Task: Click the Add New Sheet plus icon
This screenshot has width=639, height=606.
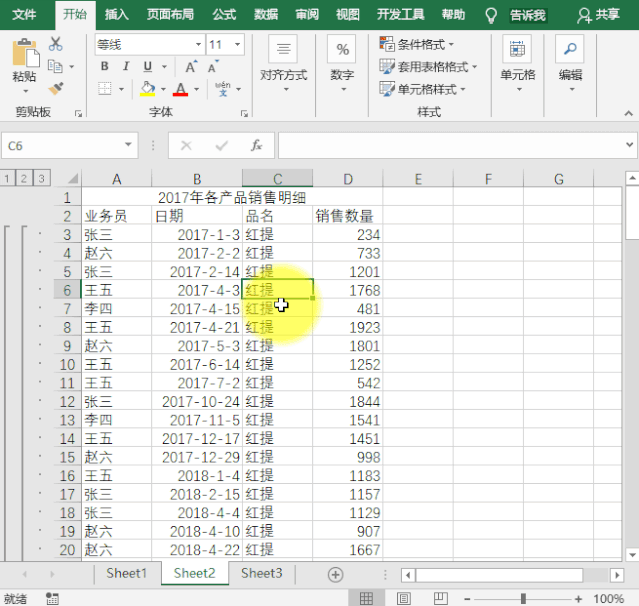Action: [x=336, y=574]
